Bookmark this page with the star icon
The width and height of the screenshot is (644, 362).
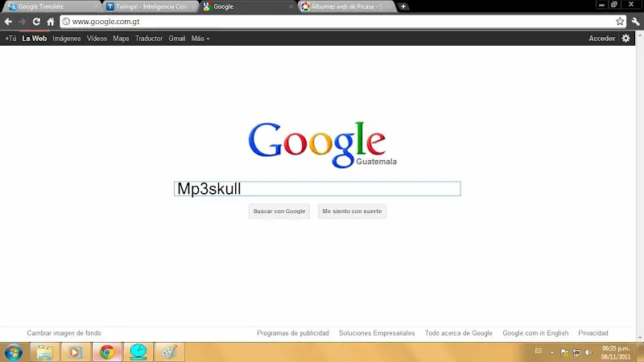pyautogui.click(x=620, y=22)
